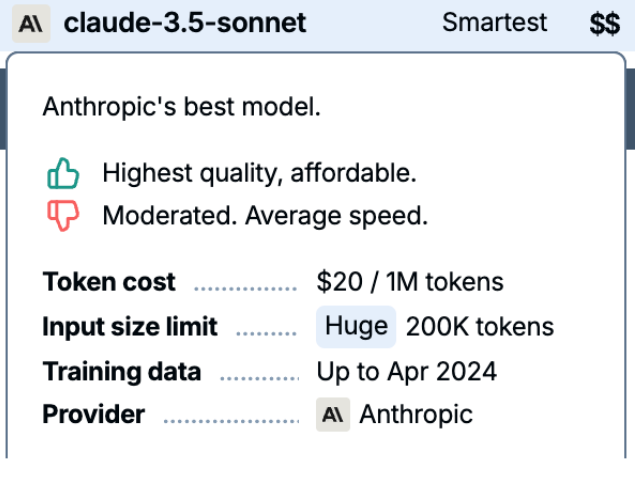Click the Anthropic logo beside claude-3.5-sonnet
The width and height of the screenshot is (640, 480).
(x=31, y=24)
